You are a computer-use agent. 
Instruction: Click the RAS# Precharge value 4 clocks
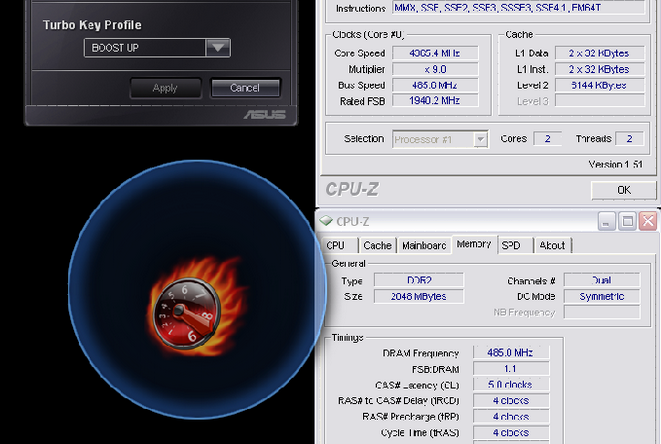pyautogui.click(x=511, y=417)
